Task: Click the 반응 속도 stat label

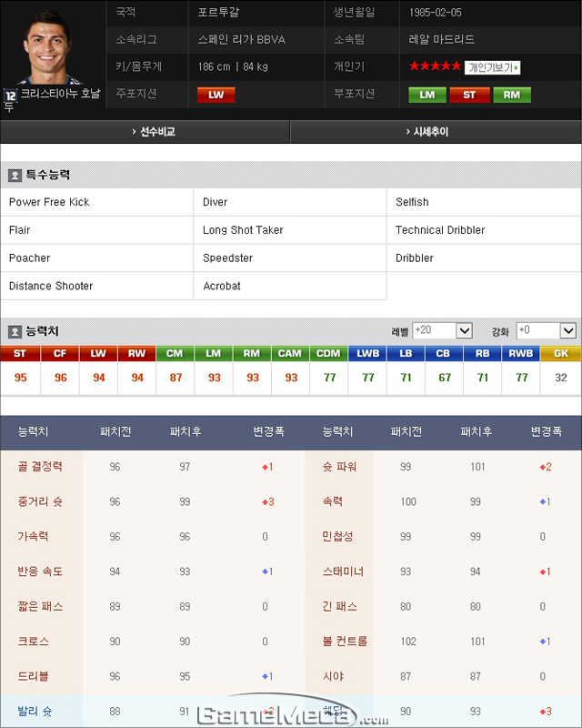Action: pyautogui.click(x=40, y=571)
